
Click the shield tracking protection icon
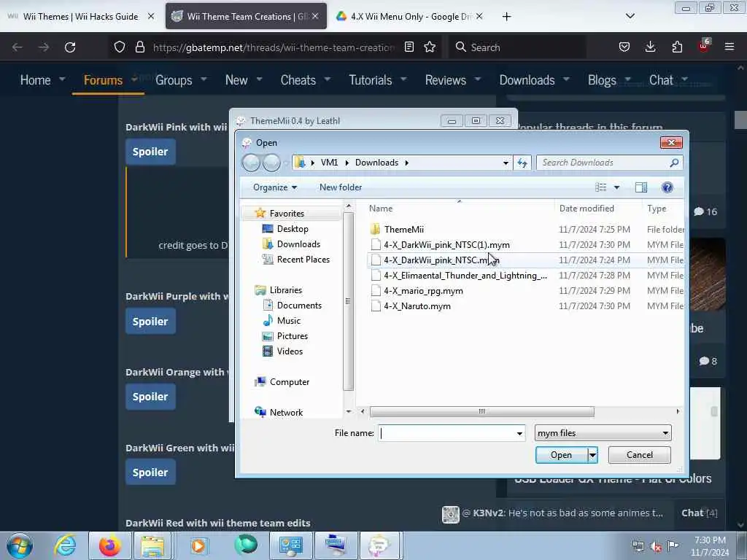tap(120, 47)
